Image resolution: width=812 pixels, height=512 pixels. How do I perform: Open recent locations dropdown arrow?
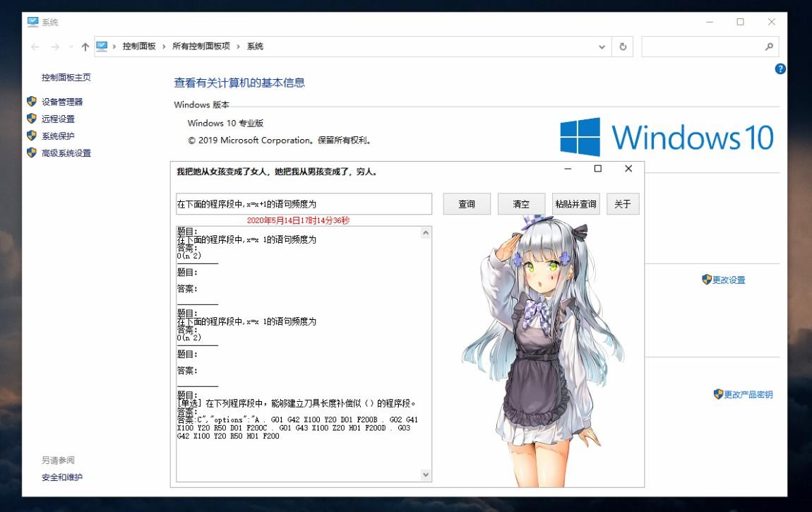(x=71, y=47)
